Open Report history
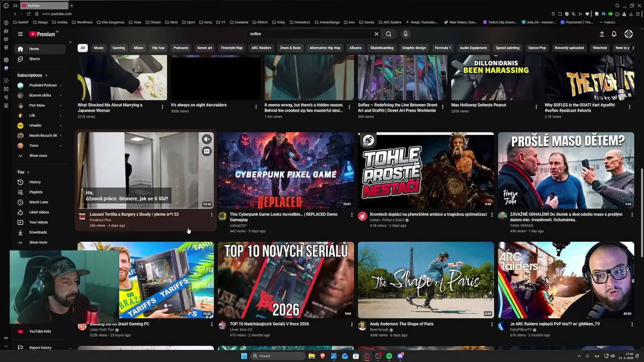 click(x=40, y=347)
